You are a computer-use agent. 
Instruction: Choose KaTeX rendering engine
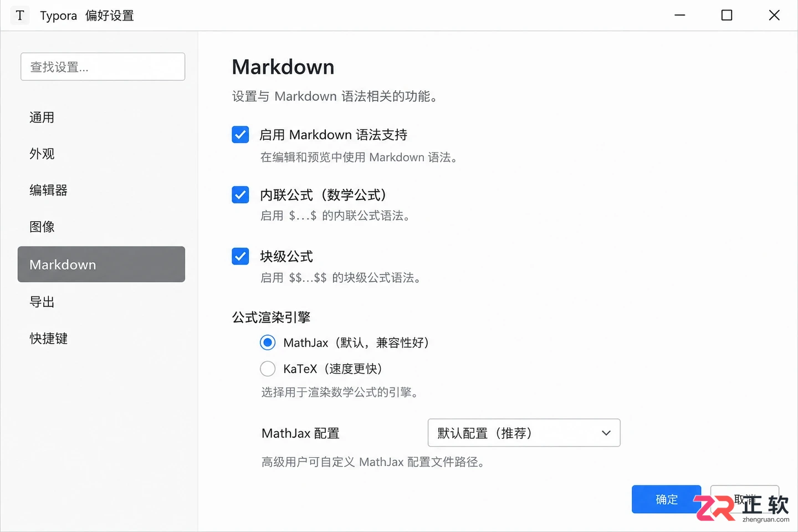pos(268,369)
